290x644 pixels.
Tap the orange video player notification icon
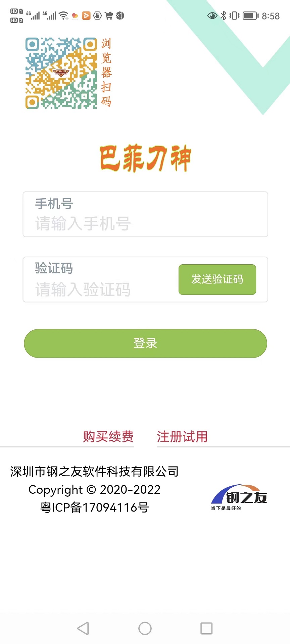[86, 15]
